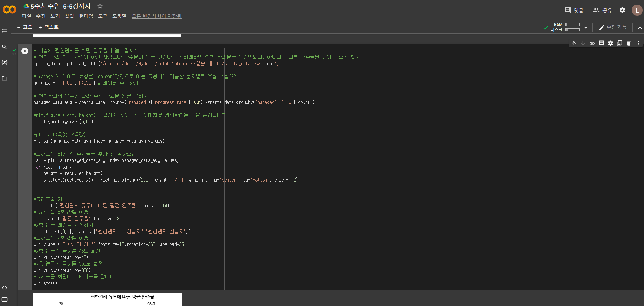Mirror cell in tab icon
Viewport: 644px width, 306px height.
pyautogui.click(x=620, y=43)
